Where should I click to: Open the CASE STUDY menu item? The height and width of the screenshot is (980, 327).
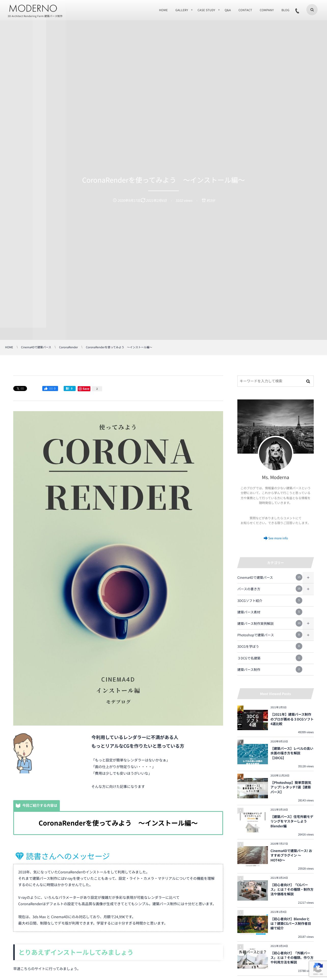[206, 10]
